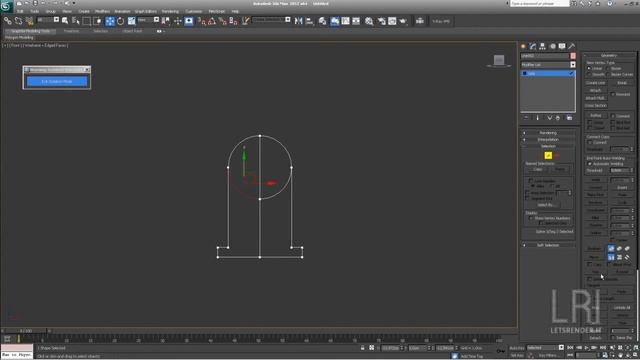Screen dimensions: 640x360
Task: Select the Linear vertex type radio
Action: [589, 69]
